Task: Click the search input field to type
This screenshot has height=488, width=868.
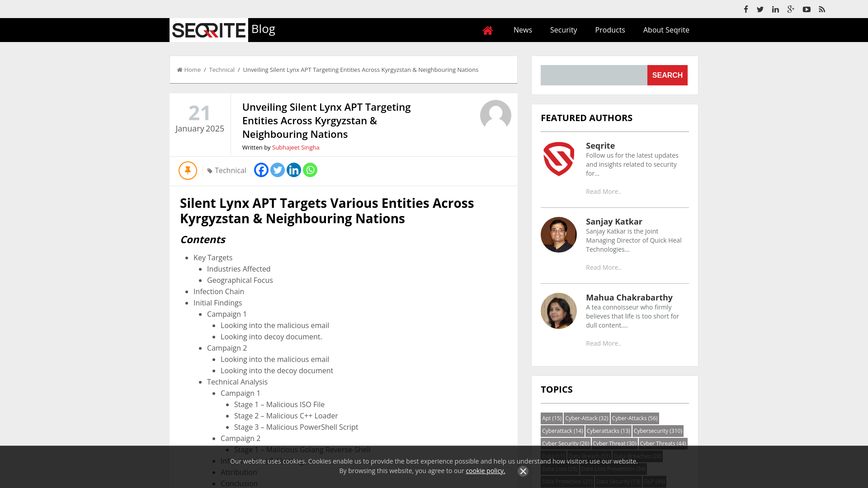Action: 594,75
